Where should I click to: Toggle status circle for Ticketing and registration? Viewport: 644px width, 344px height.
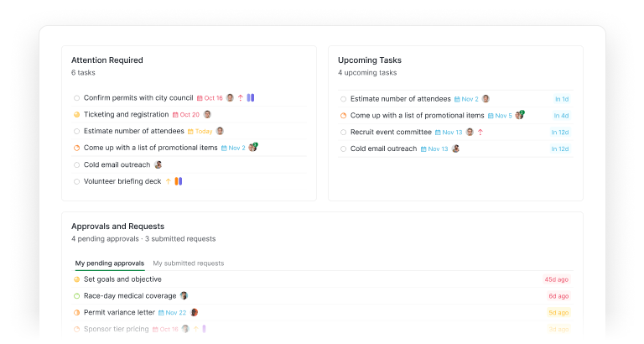(x=76, y=115)
